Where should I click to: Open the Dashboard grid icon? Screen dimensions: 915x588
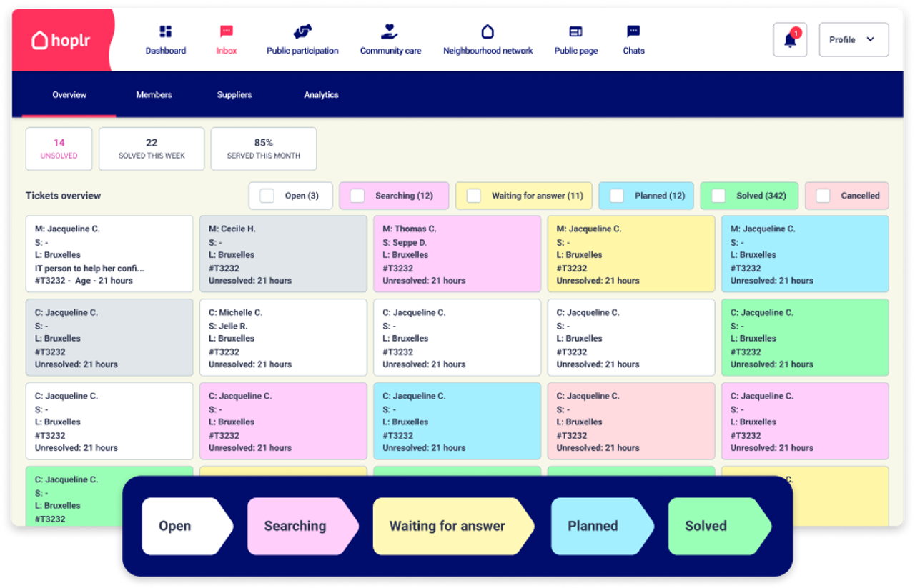[x=166, y=31]
